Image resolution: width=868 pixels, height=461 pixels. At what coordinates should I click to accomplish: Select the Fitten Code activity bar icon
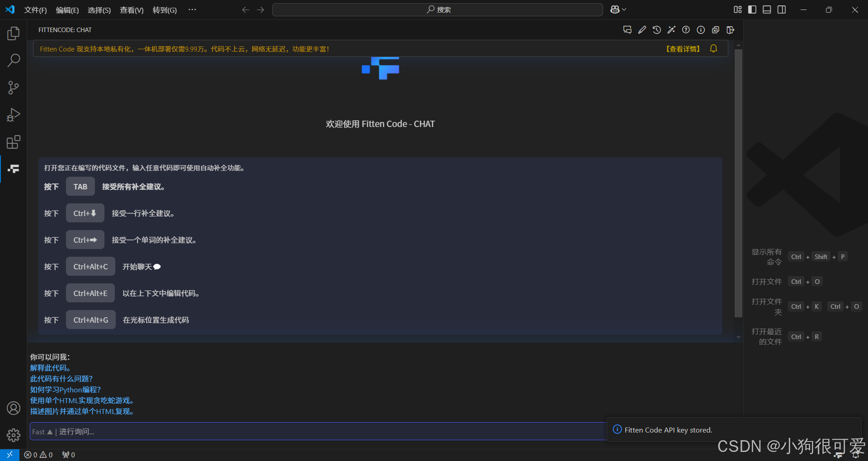pyautogui.click(x=14, y=169)
